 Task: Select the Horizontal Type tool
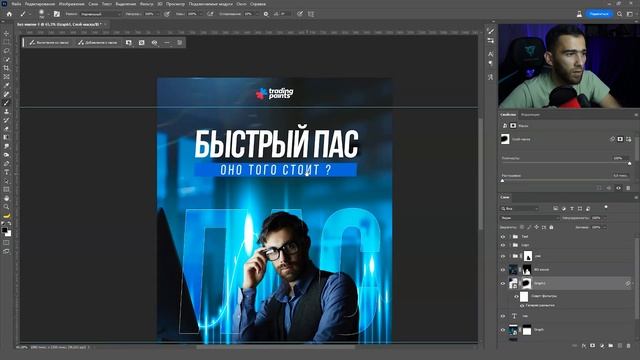click(x=6, y=172)
